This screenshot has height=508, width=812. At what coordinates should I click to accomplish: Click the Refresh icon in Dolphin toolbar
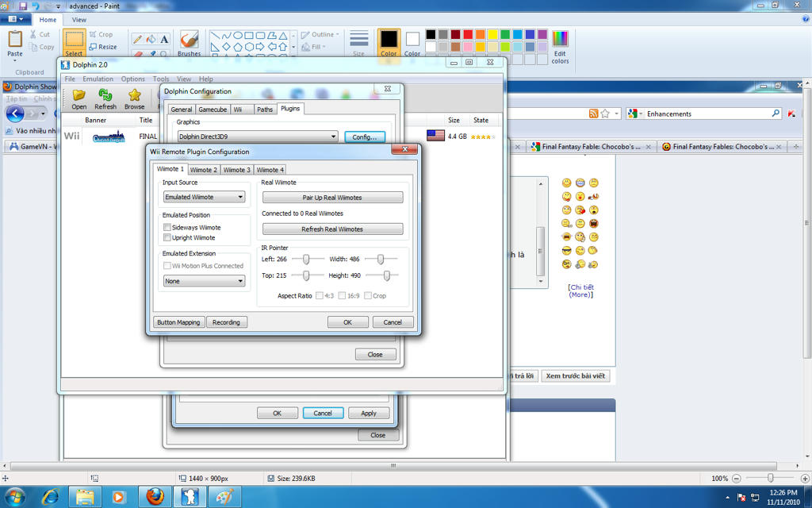coord(105,95)
